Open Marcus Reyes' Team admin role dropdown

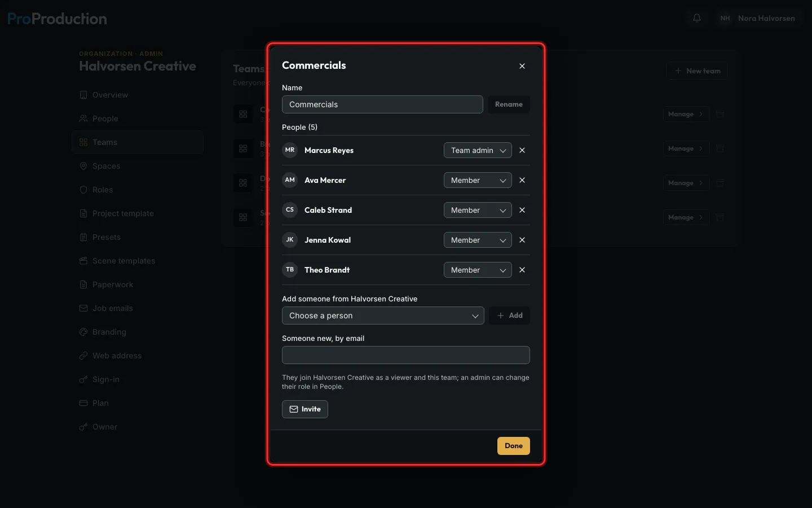click(x=478, y=150)
